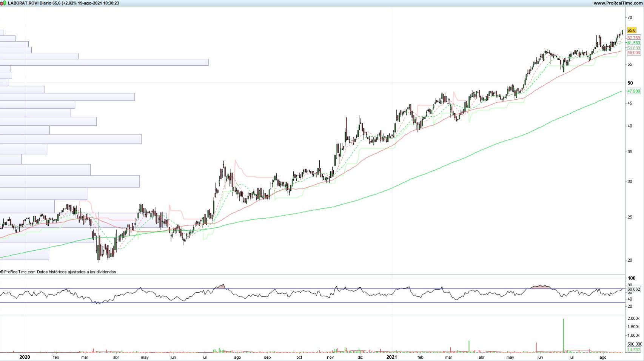Click the nov month label on time axis
644x361 pixels.
(330, 357)
